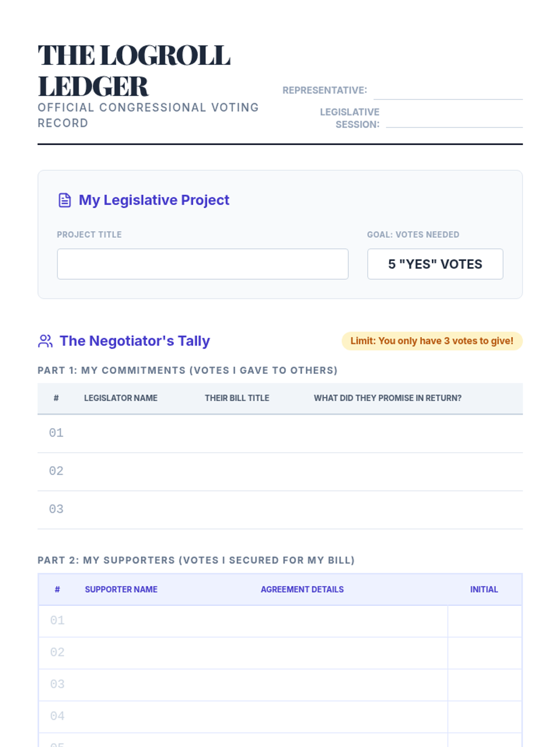This screenshot has height=747, width=560.
Task: Click the document icon beside My Legislative Project
Action: 64,200
